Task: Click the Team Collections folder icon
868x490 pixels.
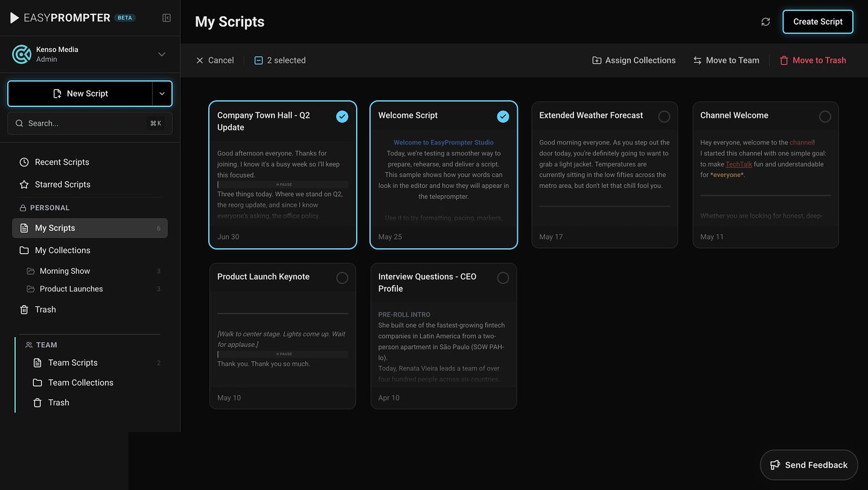Action: [37, 383]
